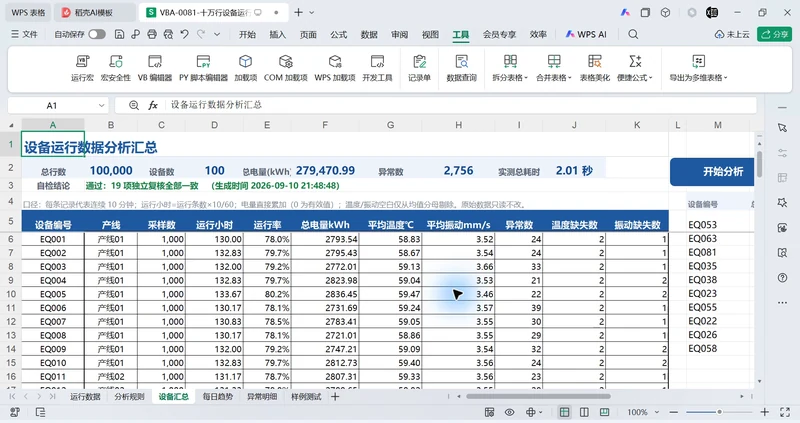Click the EQ081 entry in column M
Viewport: 800px width, 423px height.
point(703,253)
